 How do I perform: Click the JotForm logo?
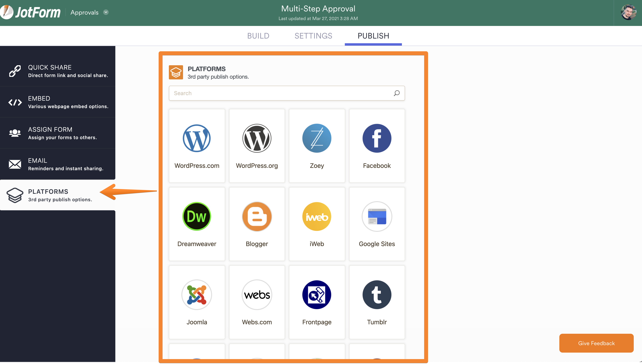(x=30, y=12)
